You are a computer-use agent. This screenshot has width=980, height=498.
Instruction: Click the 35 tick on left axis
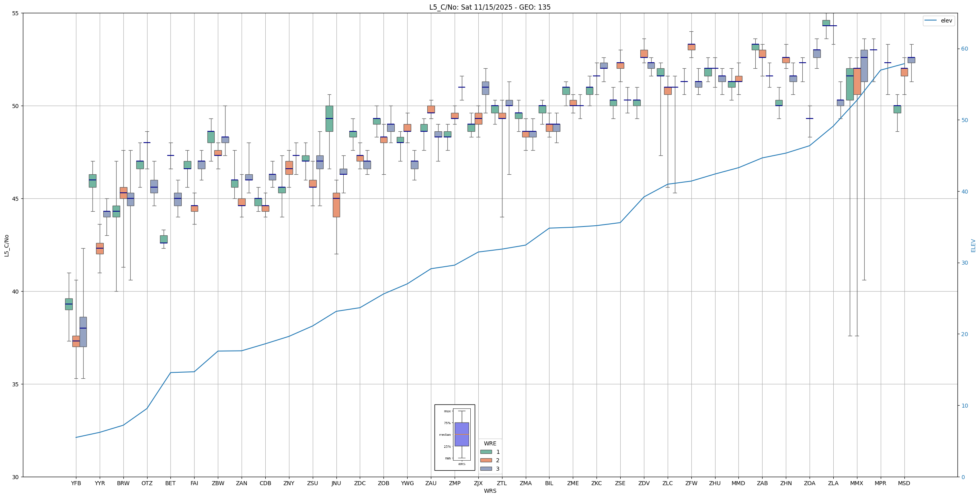(16, 384)
